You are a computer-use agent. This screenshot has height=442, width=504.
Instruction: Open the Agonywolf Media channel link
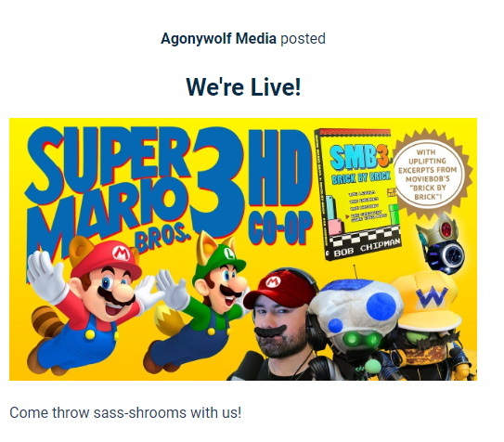coord(218,39)
